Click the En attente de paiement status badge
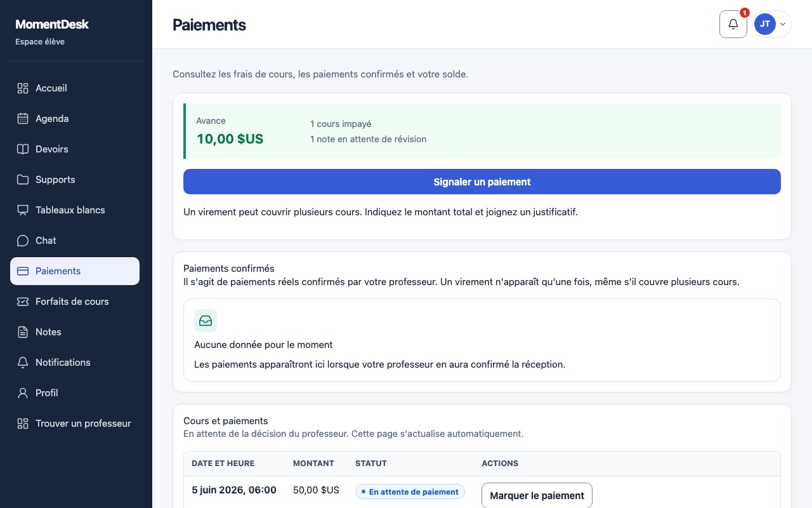The width and height of the screenshot is (812, 508). coord(410,491)
